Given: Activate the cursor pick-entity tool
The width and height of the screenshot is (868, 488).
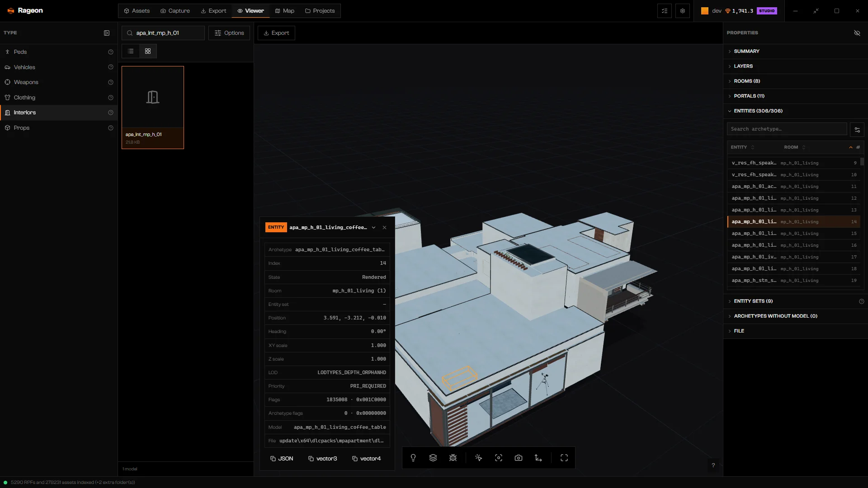Looking at the screenshot, I should point(479,458).
